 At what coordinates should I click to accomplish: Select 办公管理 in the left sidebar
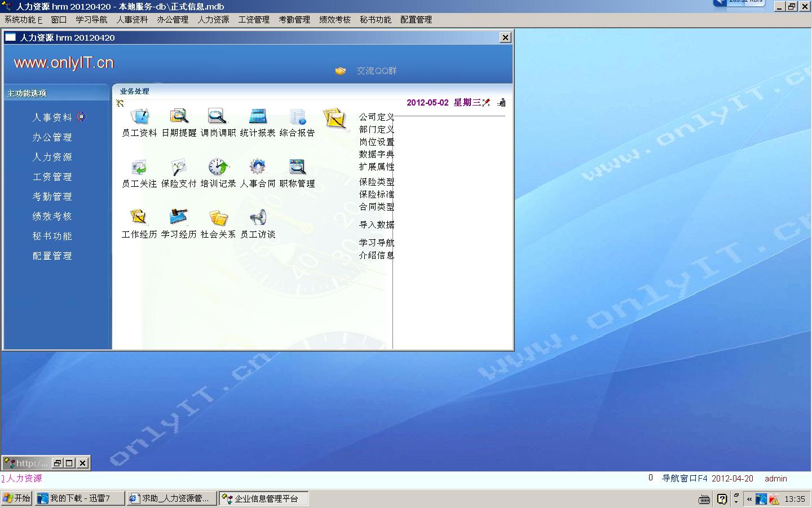pyautogui.click(x=52, y=137)
